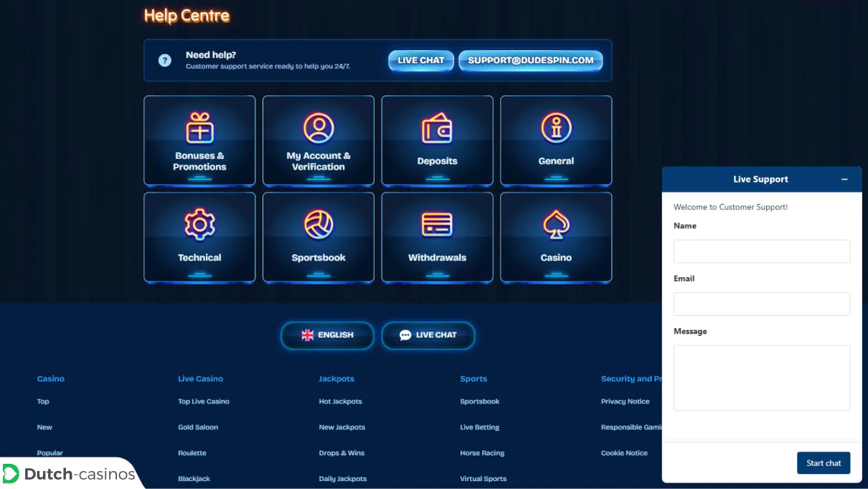Open the New Jackpots footer link

342,427
